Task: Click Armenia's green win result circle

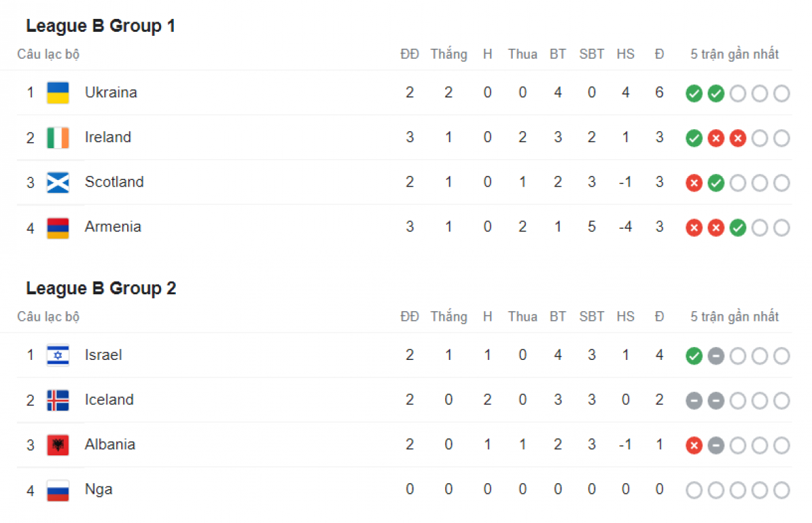Action: (738, 228)
